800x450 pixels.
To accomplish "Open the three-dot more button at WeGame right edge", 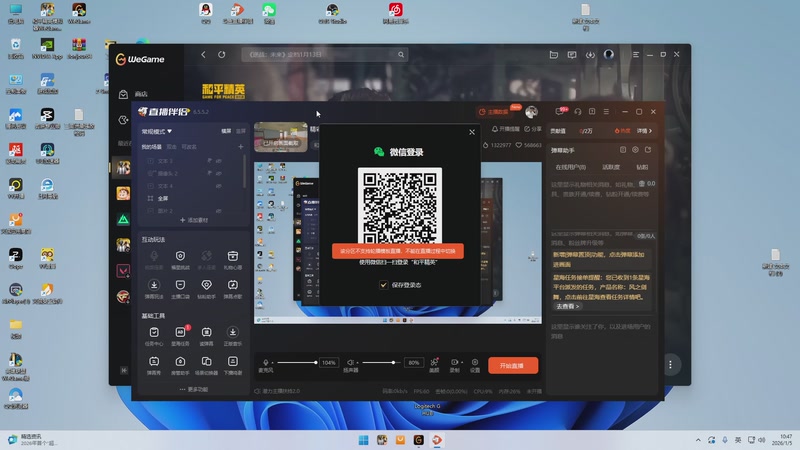I will [x=670, y=364].
